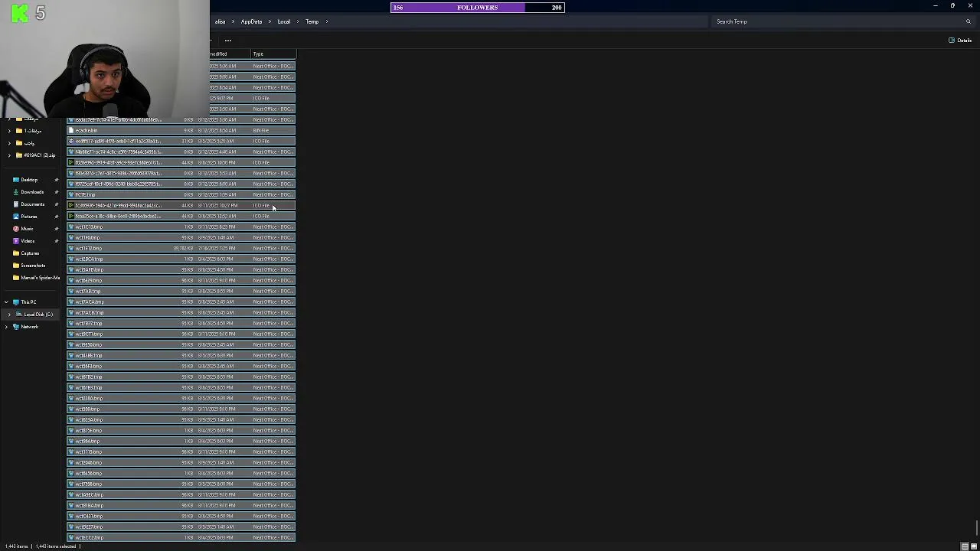
Task: Select the wctC431.tmp file
Action: [x=181, y=517]
